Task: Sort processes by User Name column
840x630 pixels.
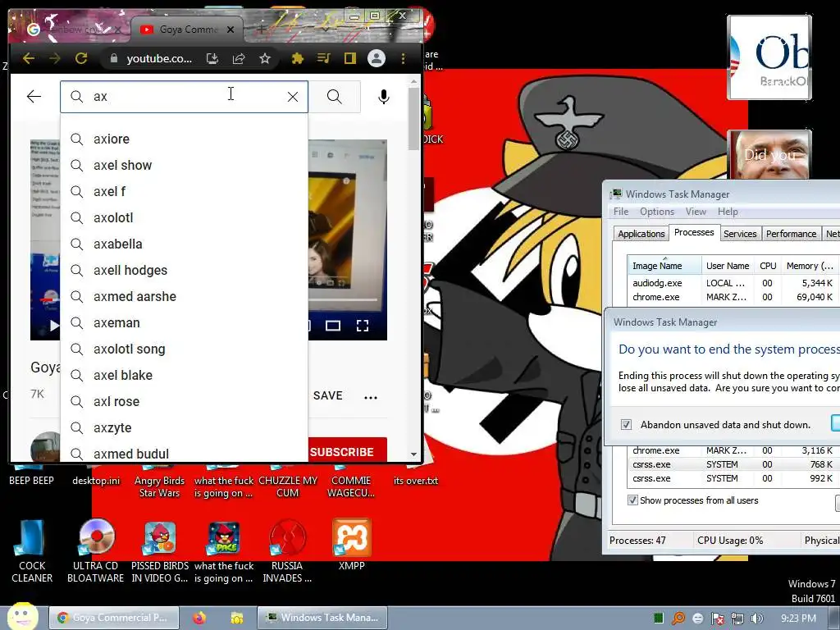Action: click(x=728, y=266)
